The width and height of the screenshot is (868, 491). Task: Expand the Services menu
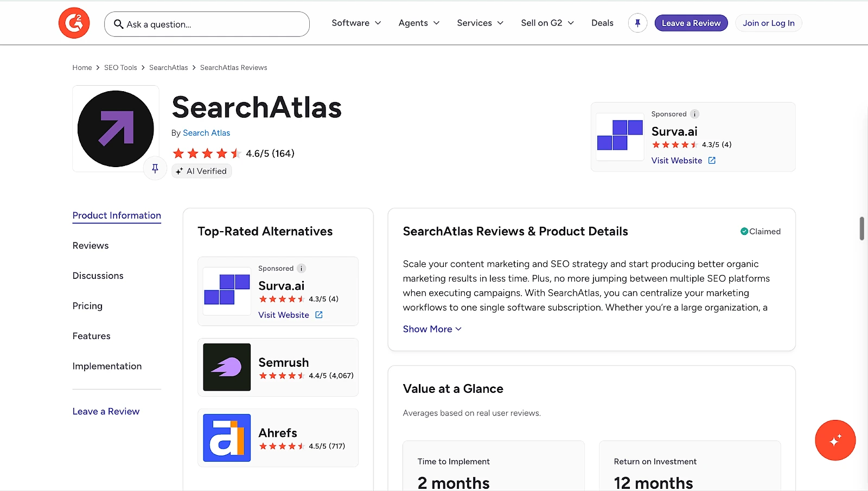[480, 23]
